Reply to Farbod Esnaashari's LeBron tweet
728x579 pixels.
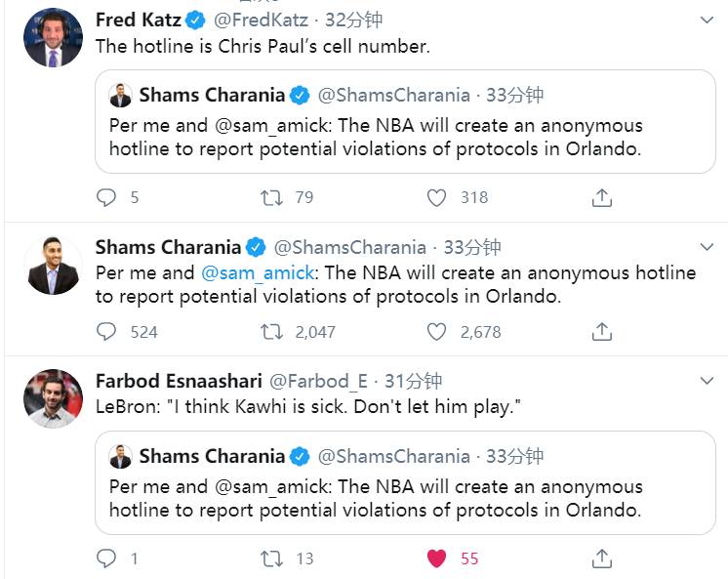pos(106,558)
